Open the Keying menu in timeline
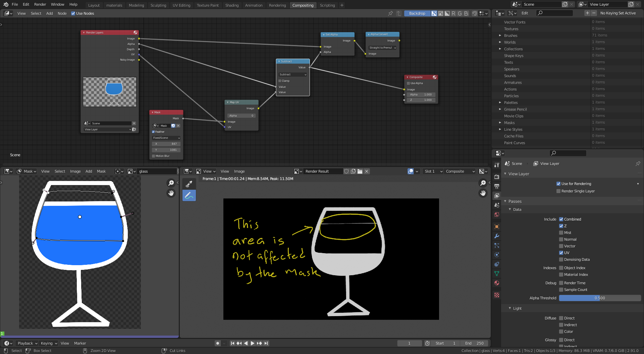This screenshot has width=644, height=354. (49, 343)
